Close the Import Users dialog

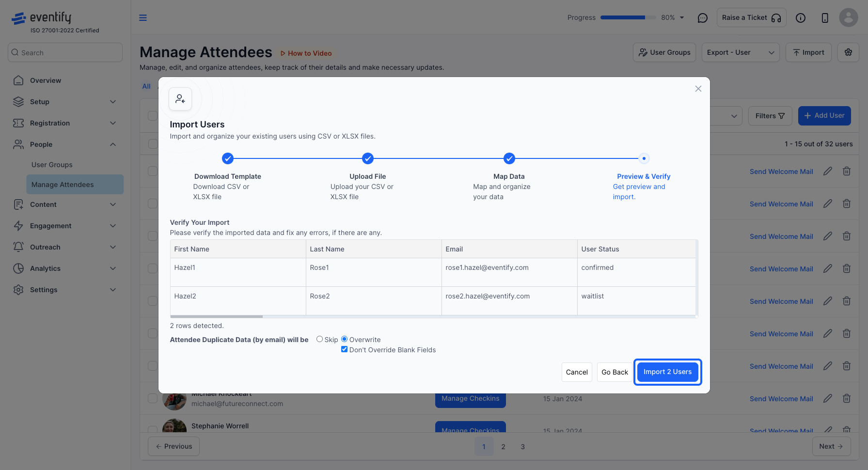[x=698, y=89]
